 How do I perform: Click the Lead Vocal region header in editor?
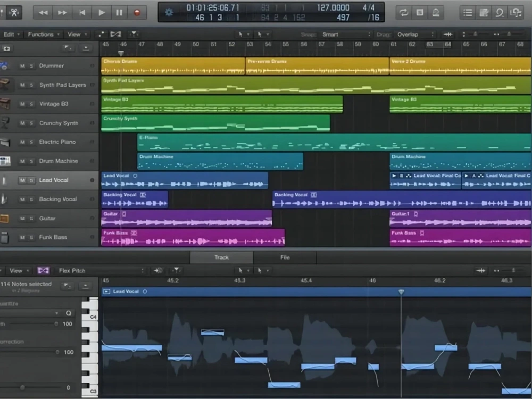316,292
